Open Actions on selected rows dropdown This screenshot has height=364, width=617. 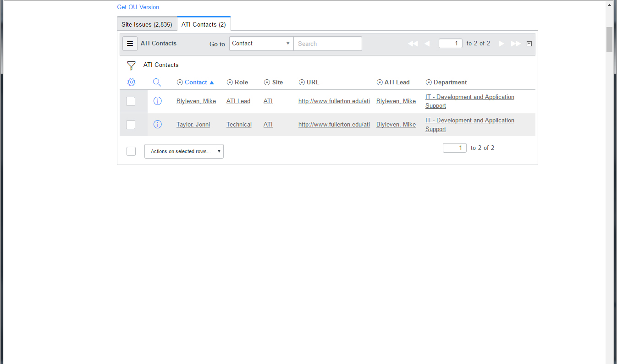point(184,151)
